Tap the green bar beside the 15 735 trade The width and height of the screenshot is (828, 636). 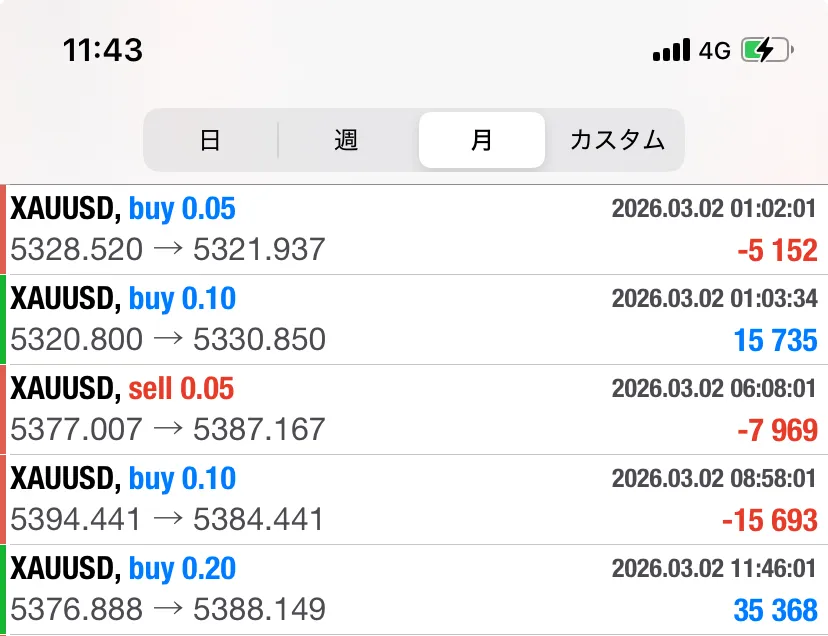click(3, 320)
